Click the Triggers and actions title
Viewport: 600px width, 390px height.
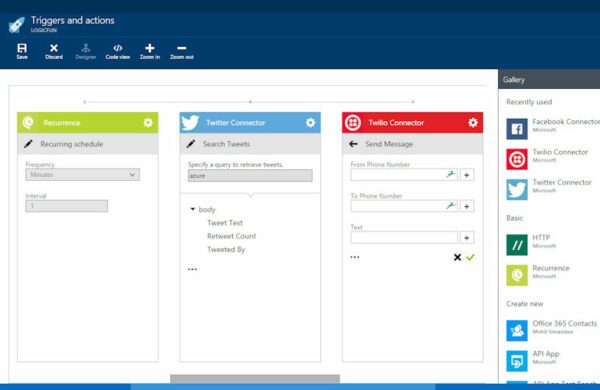[x=72, y=20]
